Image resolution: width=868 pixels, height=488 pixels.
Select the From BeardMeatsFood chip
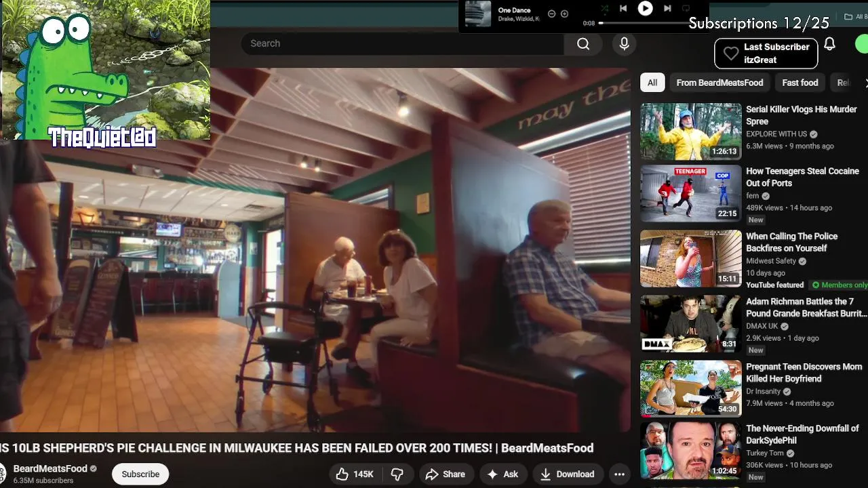click(x=719, y=83)
